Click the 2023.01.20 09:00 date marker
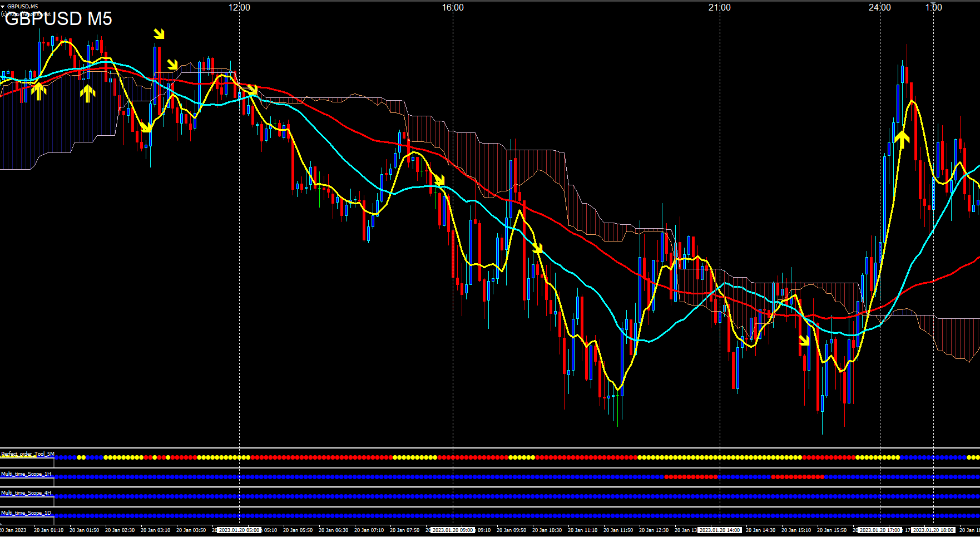The height and width of the screenshot is (537, 980). [453, 530]
